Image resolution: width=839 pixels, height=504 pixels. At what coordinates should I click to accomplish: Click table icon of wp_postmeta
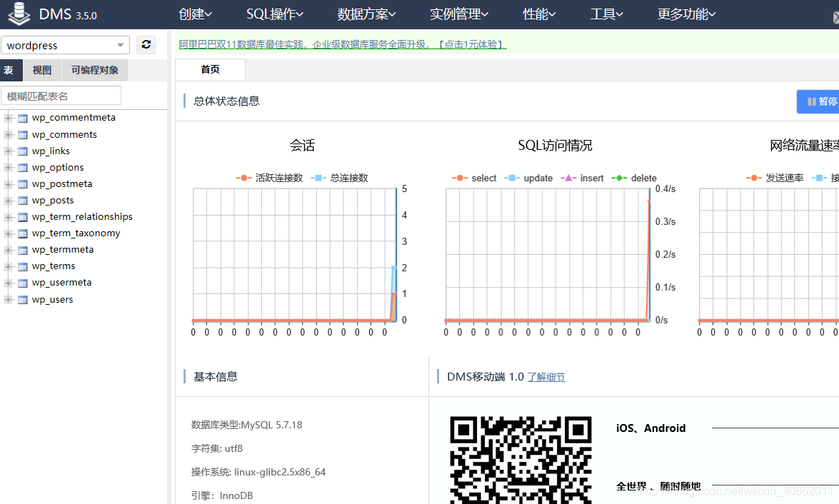pyautogui.click(x=22, y=185)
